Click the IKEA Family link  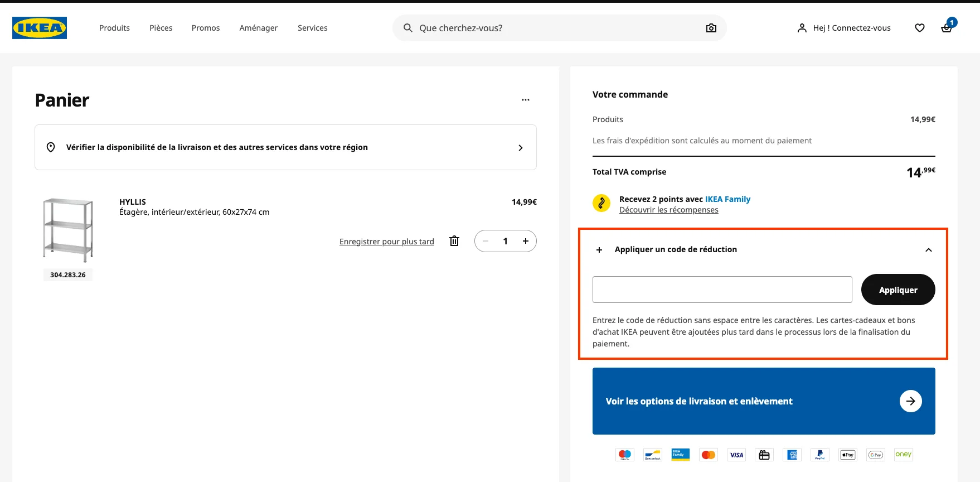pos(728,199)
